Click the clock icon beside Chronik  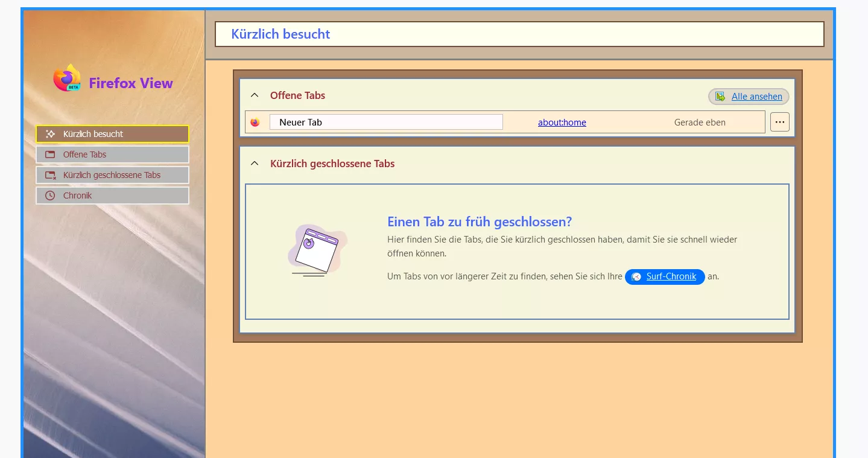50,196
